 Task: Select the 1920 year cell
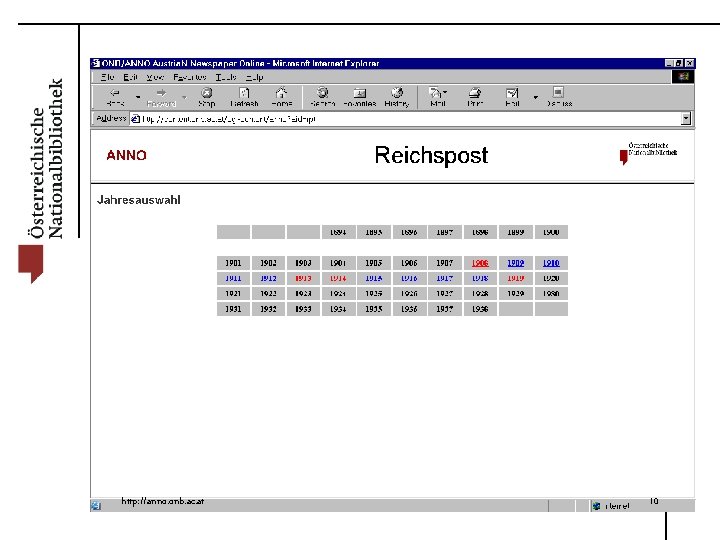tap(551, 278)
